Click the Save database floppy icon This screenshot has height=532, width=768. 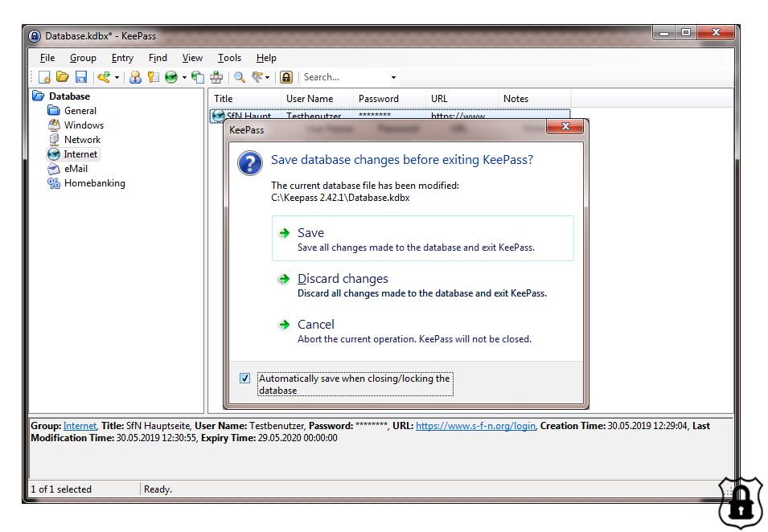coord(80,77)
